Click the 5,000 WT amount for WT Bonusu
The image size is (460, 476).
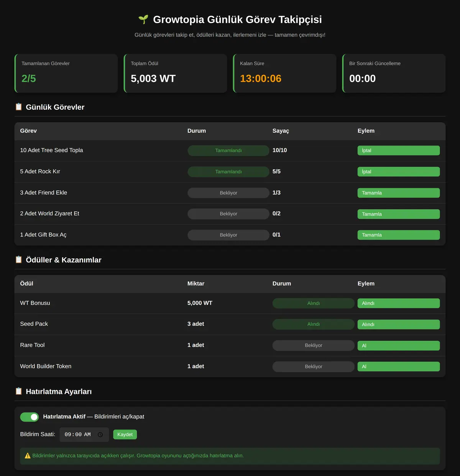200,303
